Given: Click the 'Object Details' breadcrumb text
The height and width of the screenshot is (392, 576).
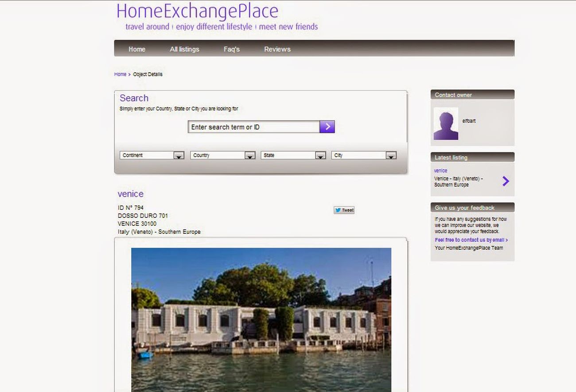Looking at the screenshot, I should pos(148,74).
